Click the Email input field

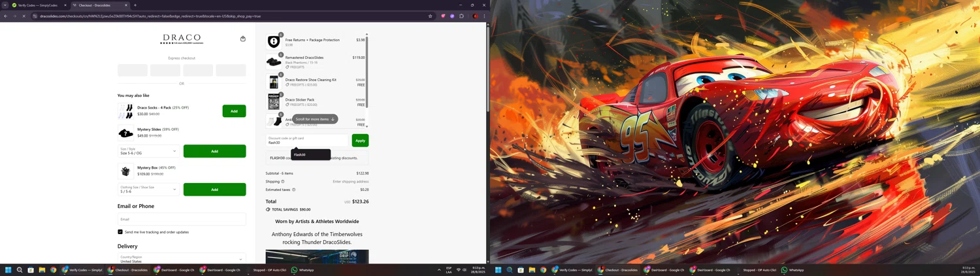(182, 219)
